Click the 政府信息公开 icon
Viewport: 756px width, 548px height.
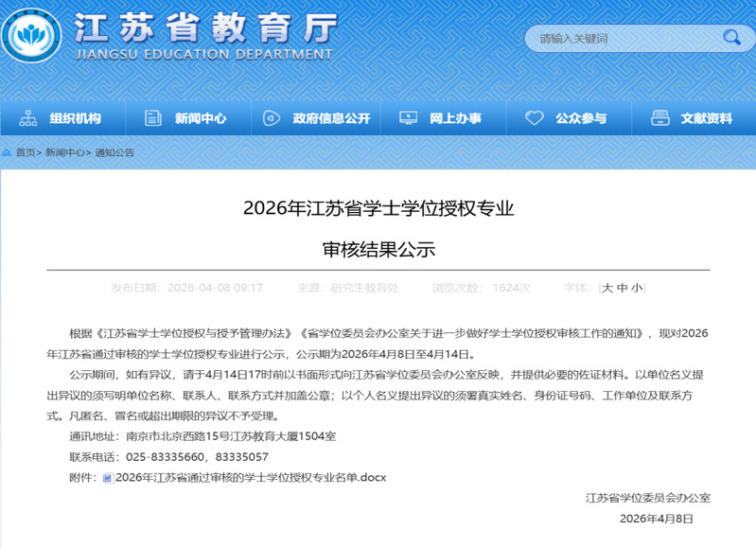point(271,118)
